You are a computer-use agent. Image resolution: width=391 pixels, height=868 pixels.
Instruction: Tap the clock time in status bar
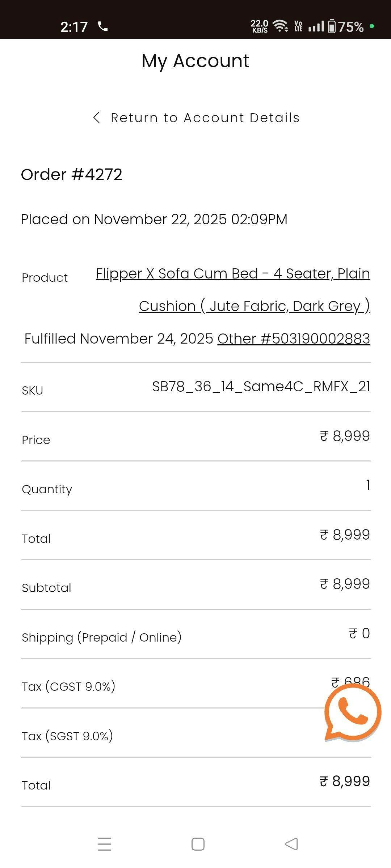(74, 27)
